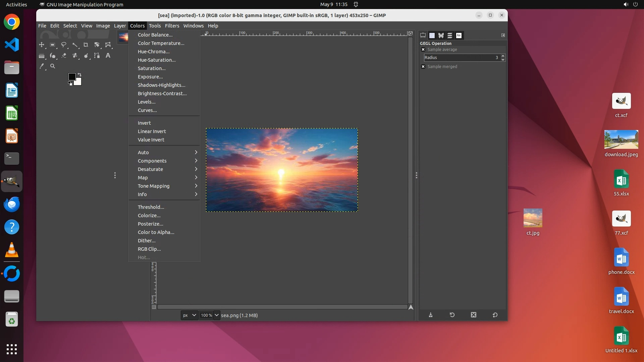Choose Hue-Saturation from Colors menu
Viewport: 644px width, 362px height.
157,60
